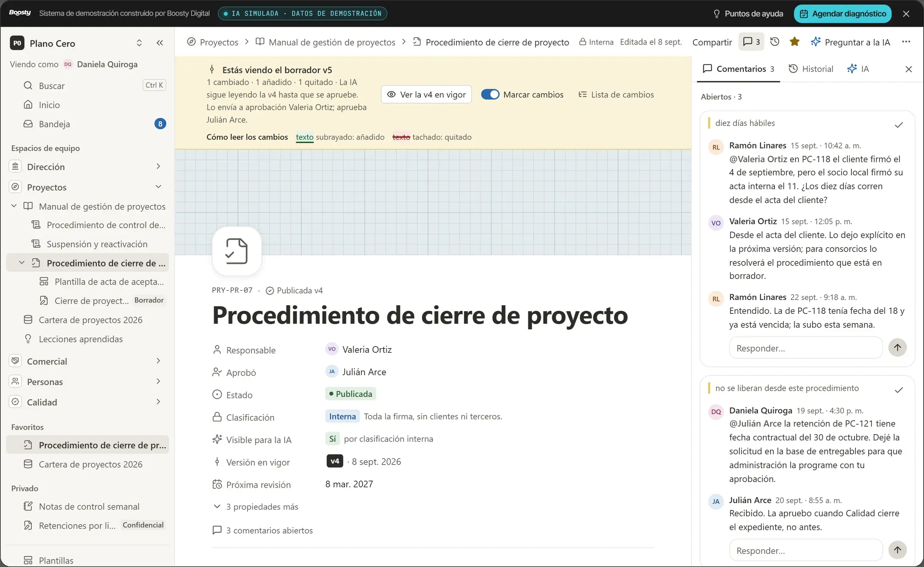Open Bandeja inbox item
The height and width of the screenshot is (567, 924).
87,124
